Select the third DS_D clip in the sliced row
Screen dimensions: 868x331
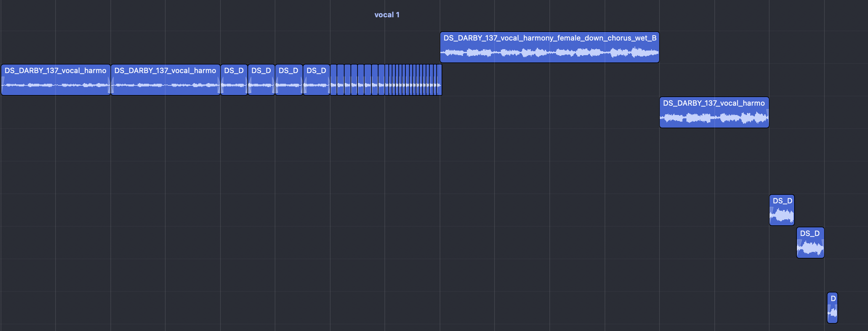pos(289,80)
